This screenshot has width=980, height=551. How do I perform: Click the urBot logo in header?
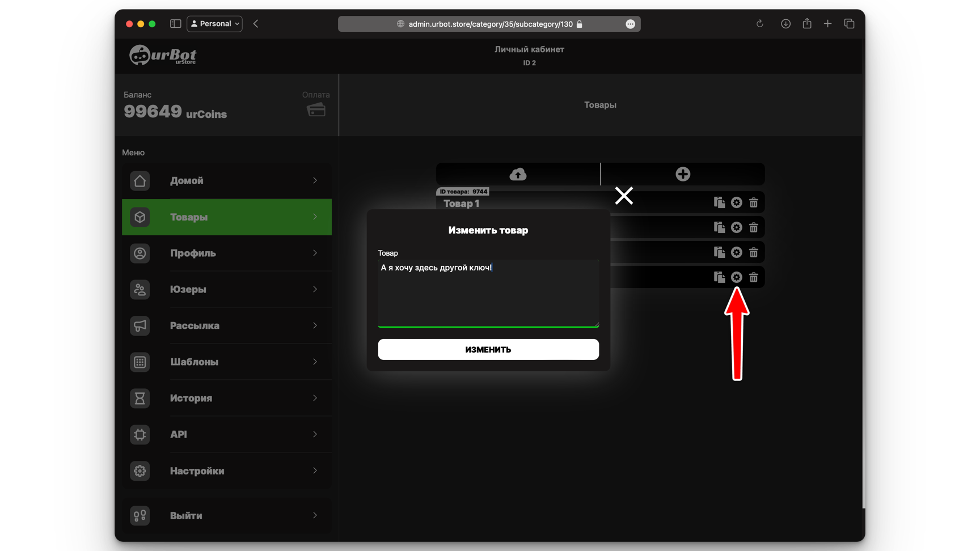click(x=163, y=56)
